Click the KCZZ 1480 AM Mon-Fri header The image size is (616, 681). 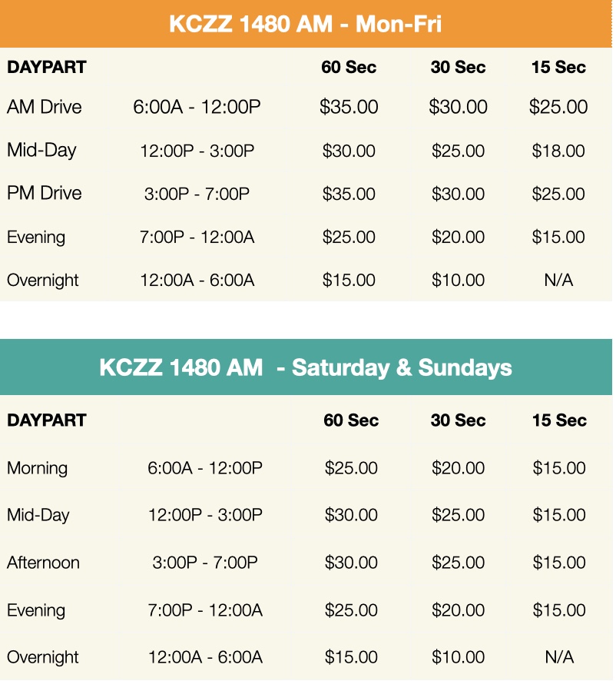306,24
